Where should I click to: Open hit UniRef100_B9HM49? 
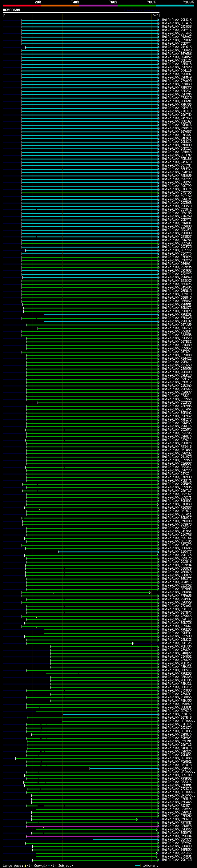pyautogui.click(x=176, y=77)
